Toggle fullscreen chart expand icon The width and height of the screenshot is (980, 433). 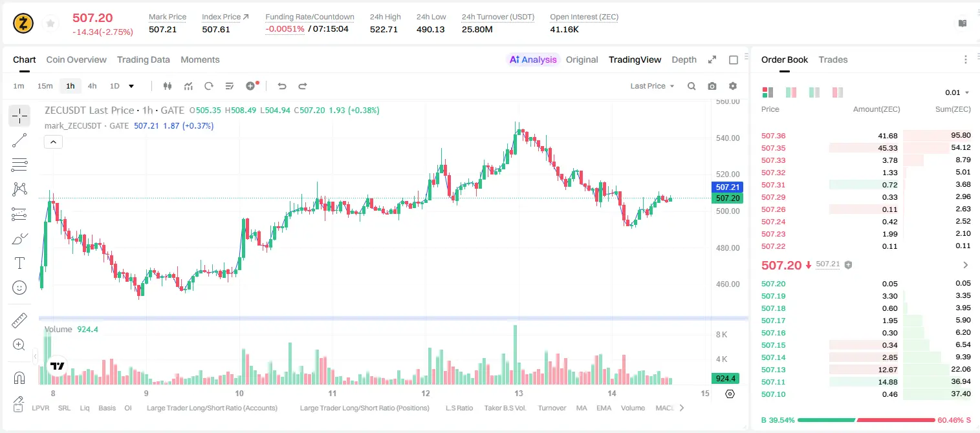tap(712, 59)
